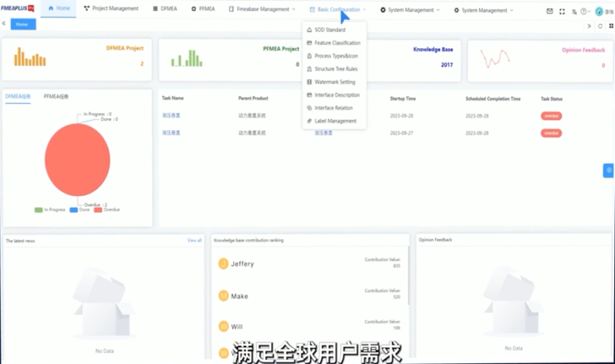Select the blue Home page tab
Image resolution: width=615 pixels, height=364 pixels.
[23, 24]
